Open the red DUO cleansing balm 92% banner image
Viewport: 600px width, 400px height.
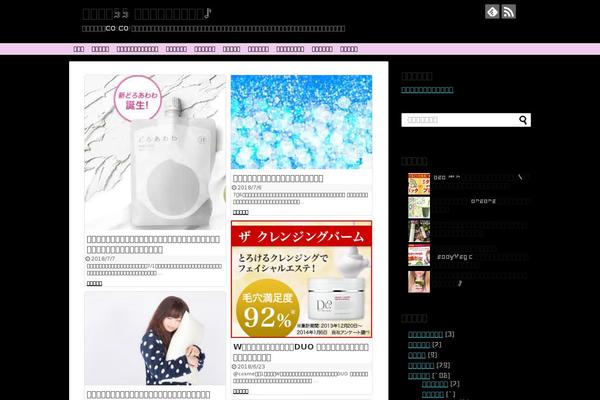coord(302,279)
